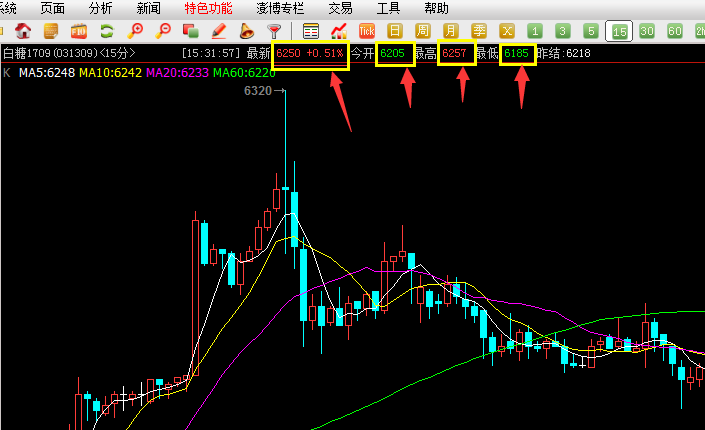Expand the 帮助 menu

tap(436, 8)
